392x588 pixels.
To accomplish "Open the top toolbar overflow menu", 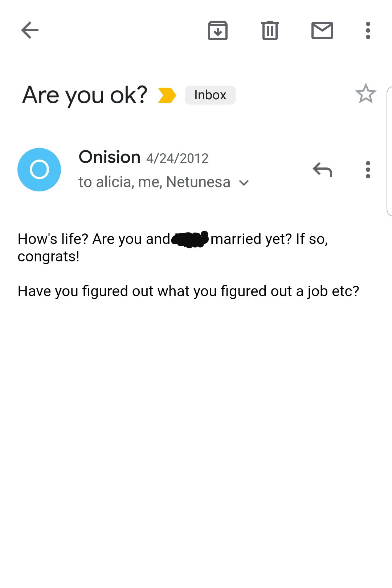I will coord(368,30).
